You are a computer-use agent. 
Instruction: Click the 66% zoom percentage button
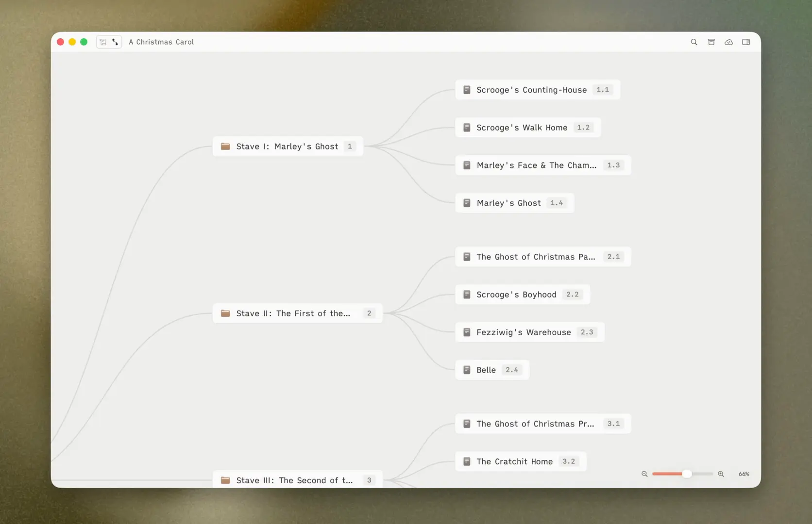click(x=743, y=474)
